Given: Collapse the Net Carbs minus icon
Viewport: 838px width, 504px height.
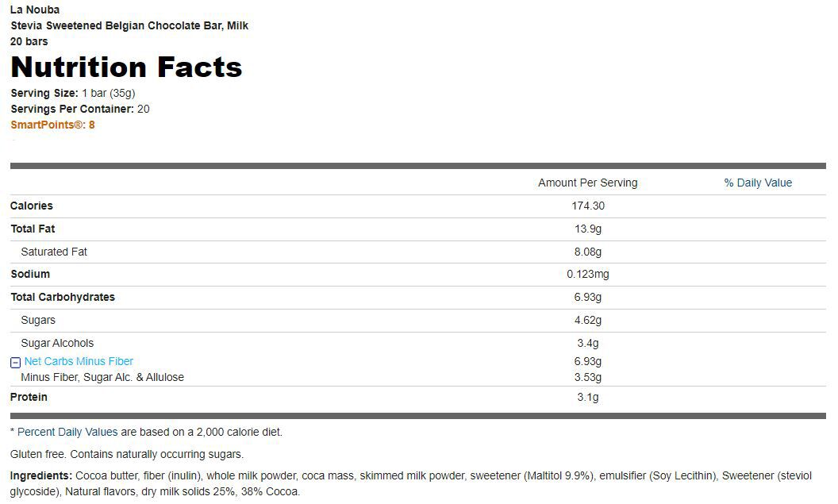Looking at the screenshot, I should 15,362.
